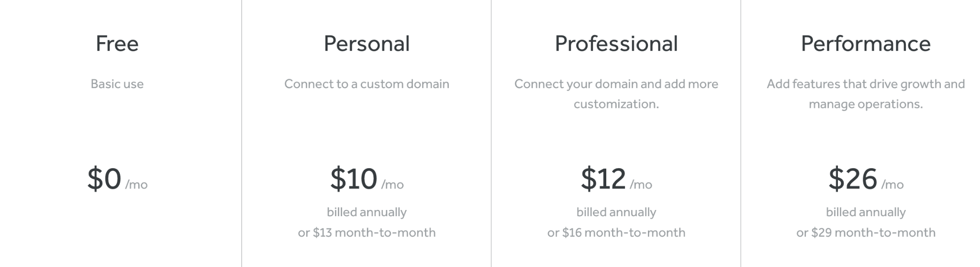The image size is (980, 267).
Task: Click "billed annually" under Professional plan
Action: (x=616, y=212)
